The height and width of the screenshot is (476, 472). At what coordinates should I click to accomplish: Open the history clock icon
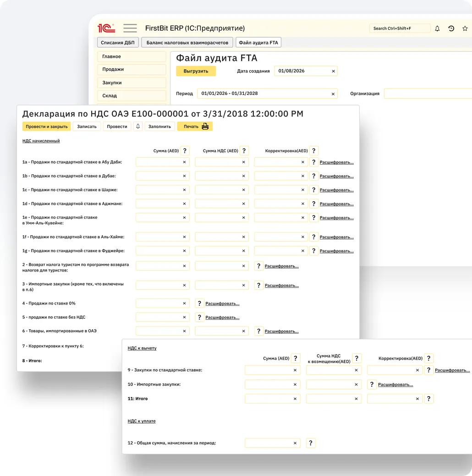pos(451,28)
